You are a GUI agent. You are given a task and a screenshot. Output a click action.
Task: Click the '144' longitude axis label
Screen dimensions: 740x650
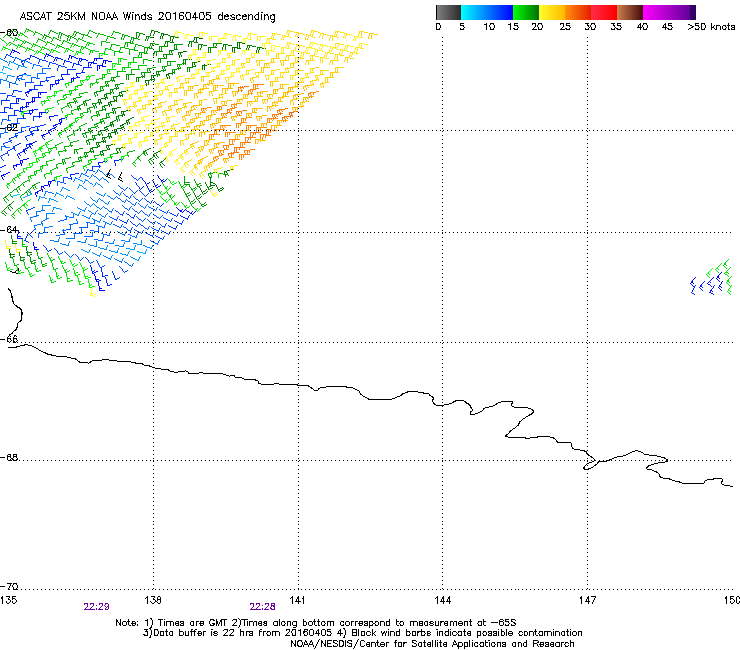[x=442, y=600]
